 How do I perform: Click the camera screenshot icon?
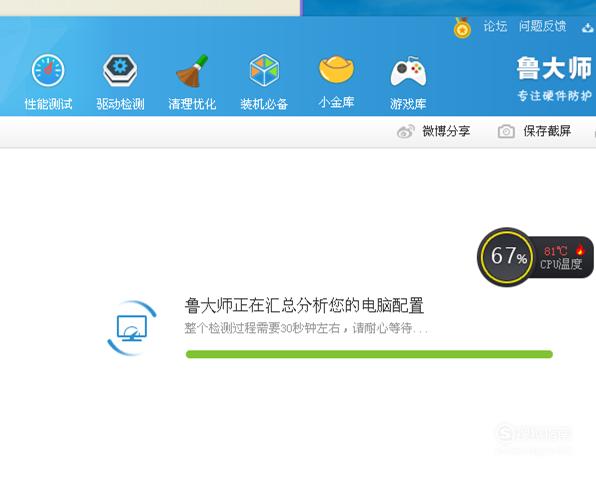pyautogui.click(x=506, y=131)
